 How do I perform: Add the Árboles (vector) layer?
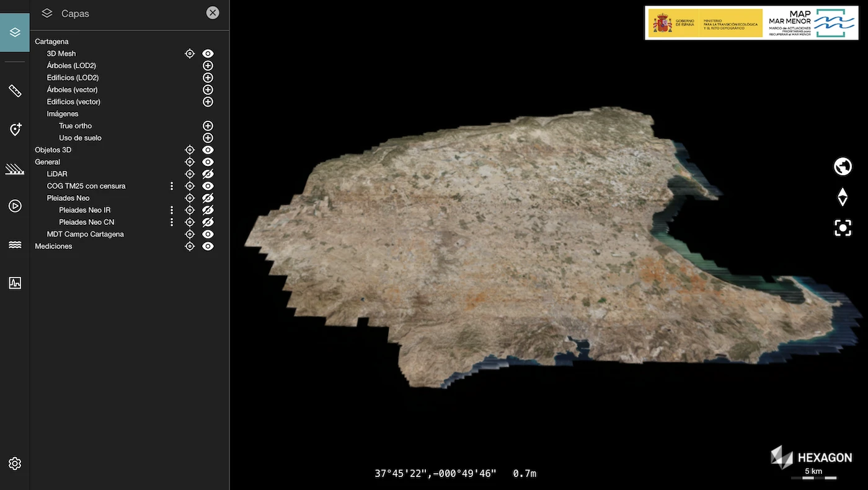pyautogui.click(x=208, y=90)
